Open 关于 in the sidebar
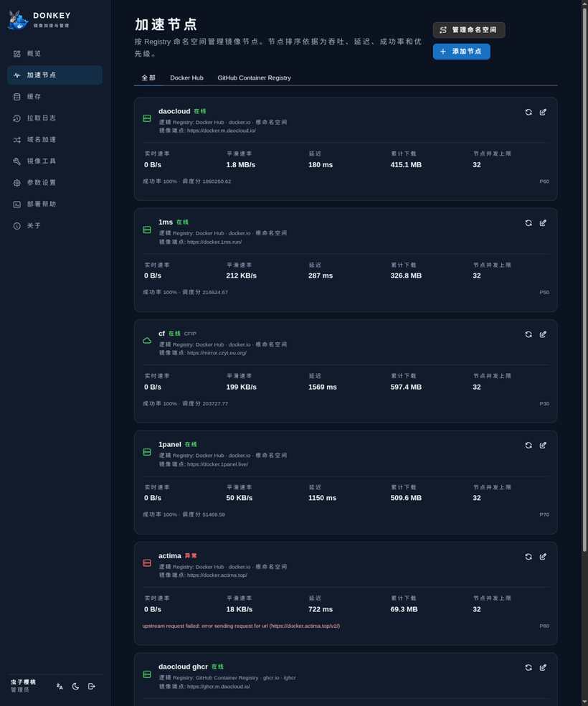Viewport: 588px width, 706px height. pyautogui.click(x=54, y=225)
